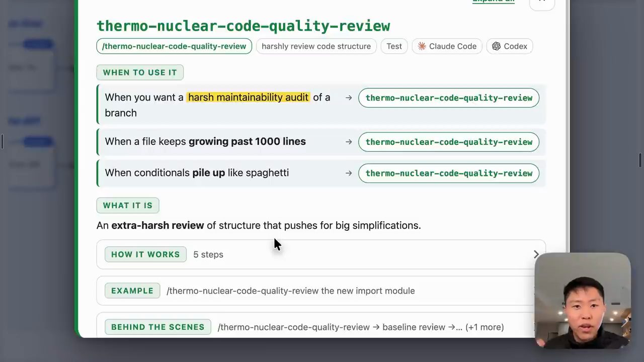Click the large thermo-nuclear-code-quality-review heading
This screenshot has height=362, width=644.
(x=244, y=26)
